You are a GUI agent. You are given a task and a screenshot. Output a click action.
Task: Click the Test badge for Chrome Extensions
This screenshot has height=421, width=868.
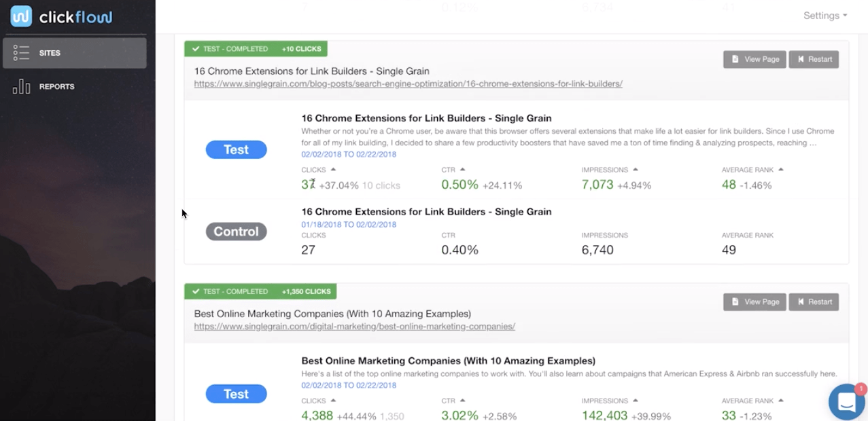(236, 150)
